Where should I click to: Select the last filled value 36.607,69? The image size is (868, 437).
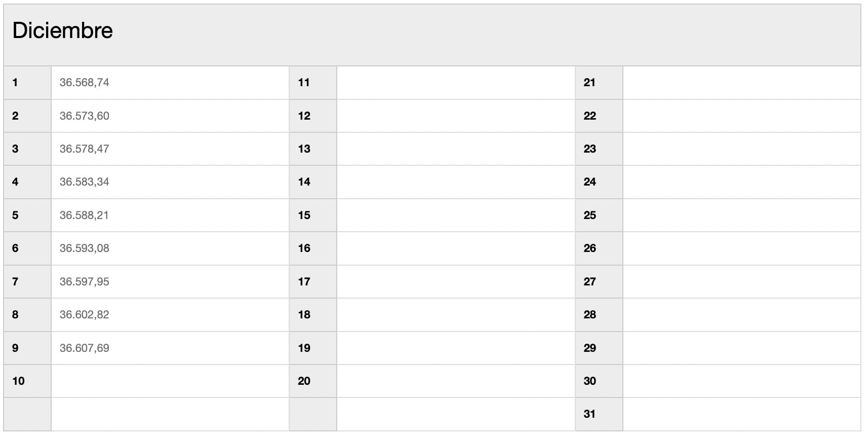pos(84,348)
